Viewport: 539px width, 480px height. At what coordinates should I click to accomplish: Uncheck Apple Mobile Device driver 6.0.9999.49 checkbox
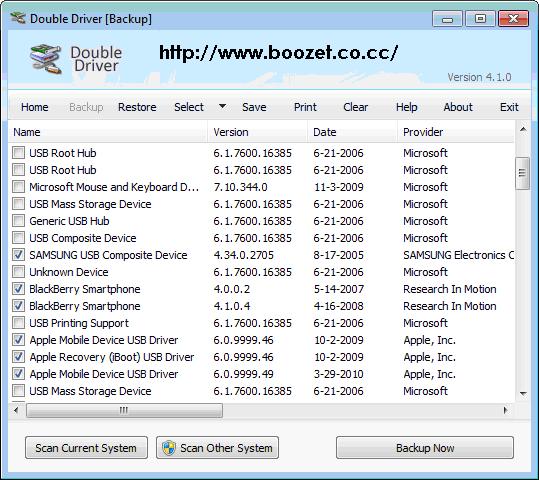coord(19,373)
